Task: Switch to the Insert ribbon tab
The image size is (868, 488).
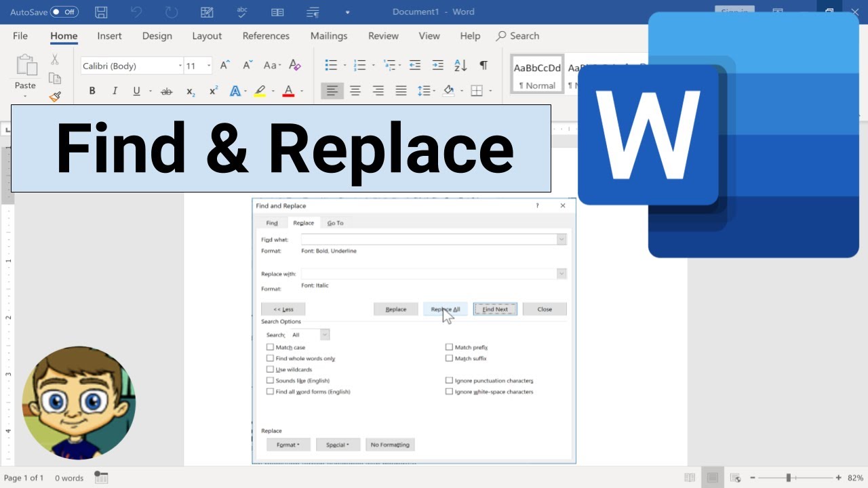Action: (x=109, y=36)
